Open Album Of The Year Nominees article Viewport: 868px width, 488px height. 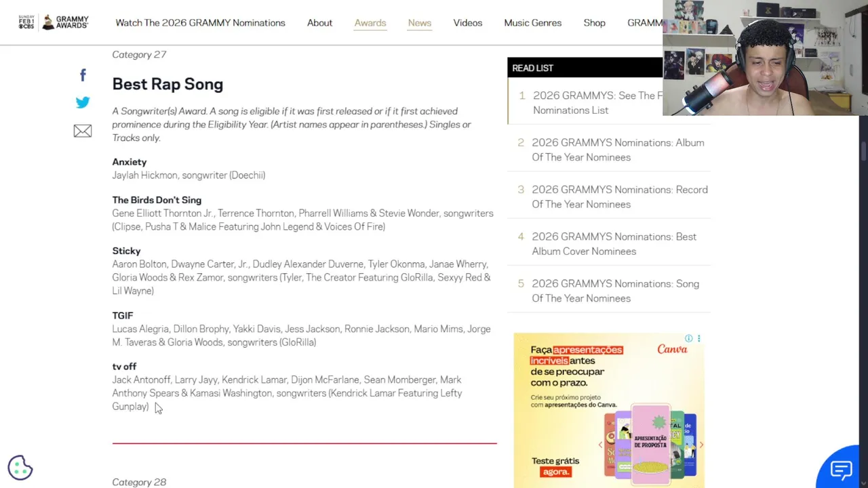(x=618, y=150)
